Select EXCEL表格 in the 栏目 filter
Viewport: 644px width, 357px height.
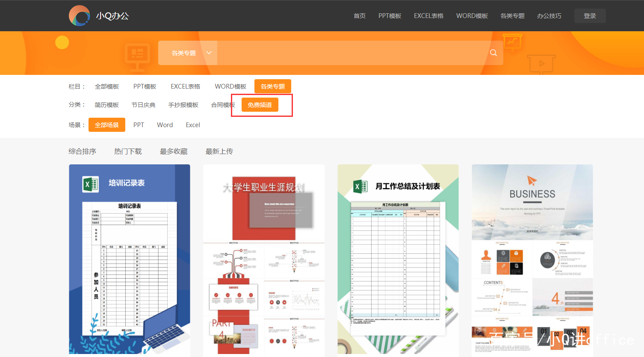186,86
